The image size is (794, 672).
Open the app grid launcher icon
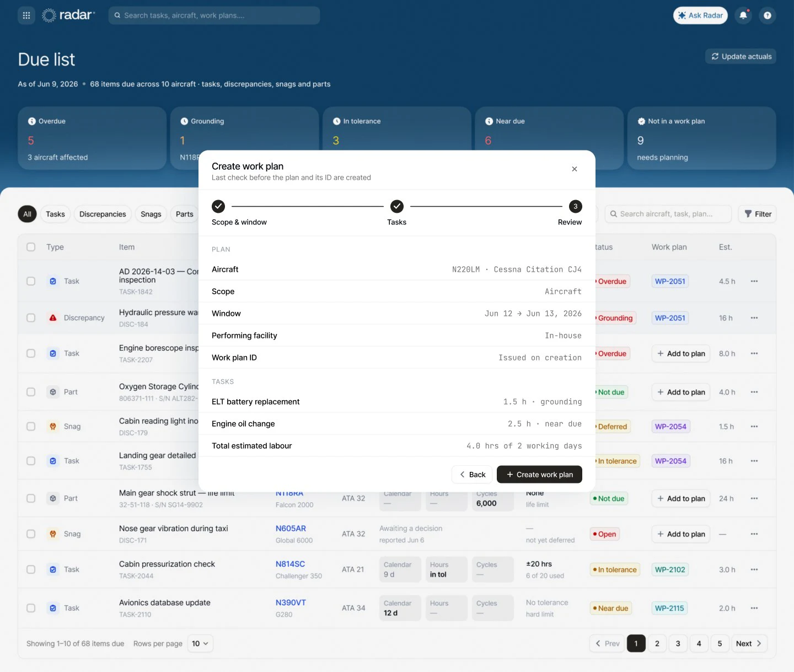pos(26,15)
